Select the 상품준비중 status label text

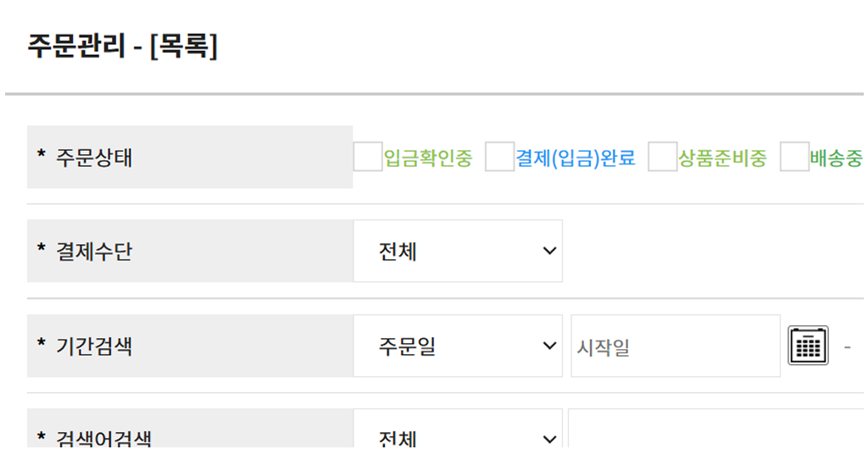click(723, 158)
